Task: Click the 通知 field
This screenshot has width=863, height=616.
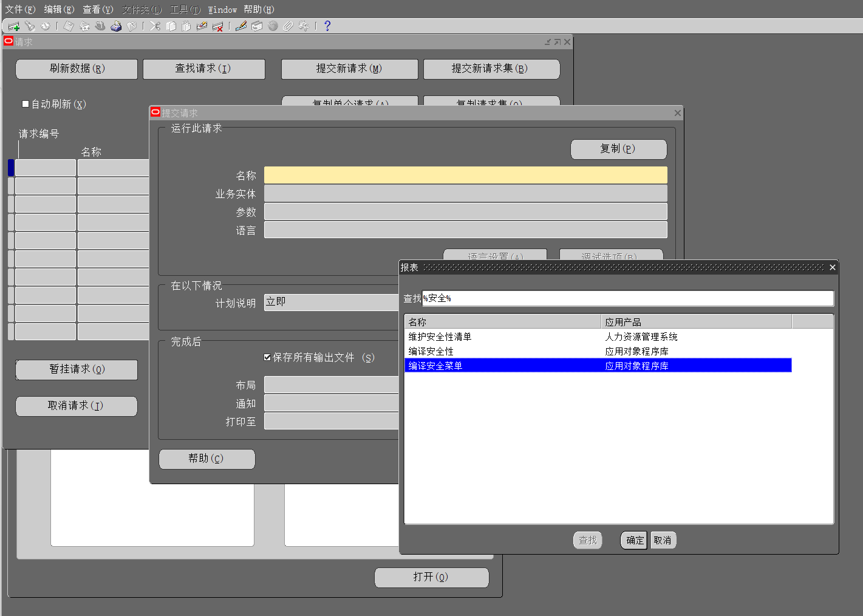Action: (x=331, y=403)
